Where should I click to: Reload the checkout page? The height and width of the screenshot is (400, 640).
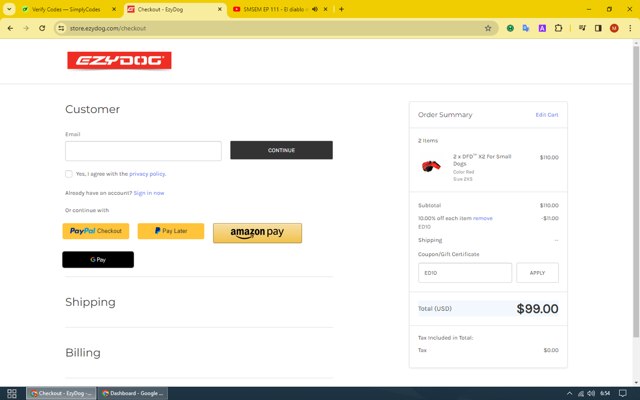(42, 28)
